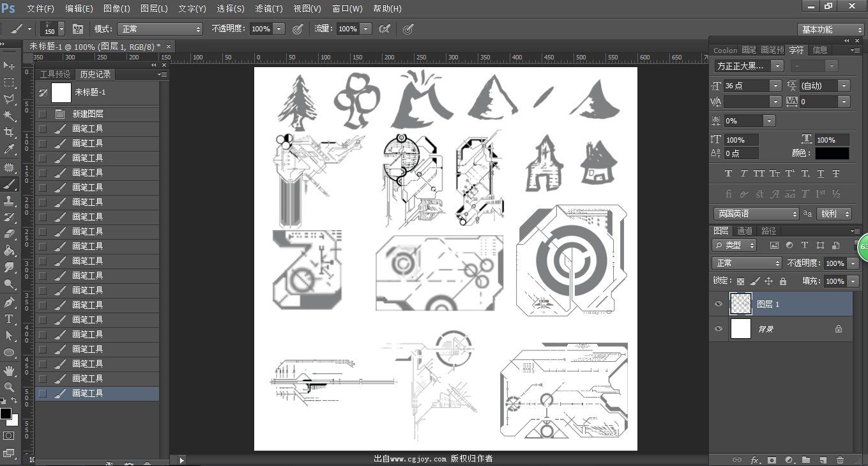
Task: Click the baseline shift 0 点 field
Action: click(742, 153)
